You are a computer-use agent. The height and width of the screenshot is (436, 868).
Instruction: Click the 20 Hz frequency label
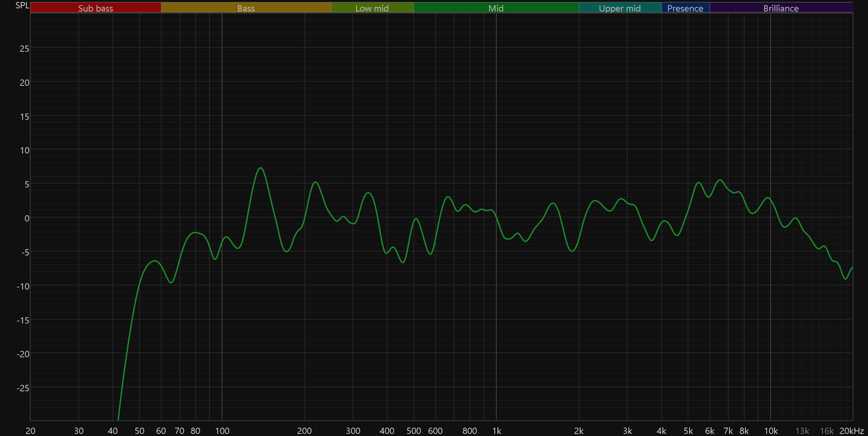[x=31, y=431]
